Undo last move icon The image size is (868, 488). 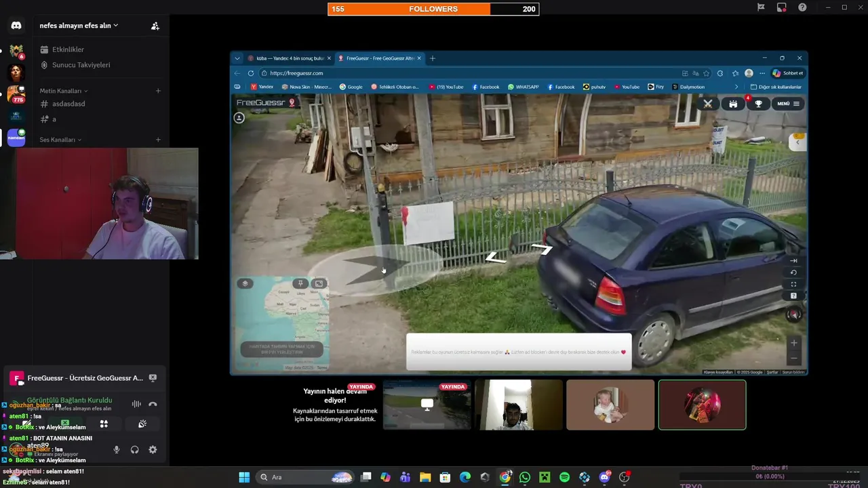click(x=794, y=272)
